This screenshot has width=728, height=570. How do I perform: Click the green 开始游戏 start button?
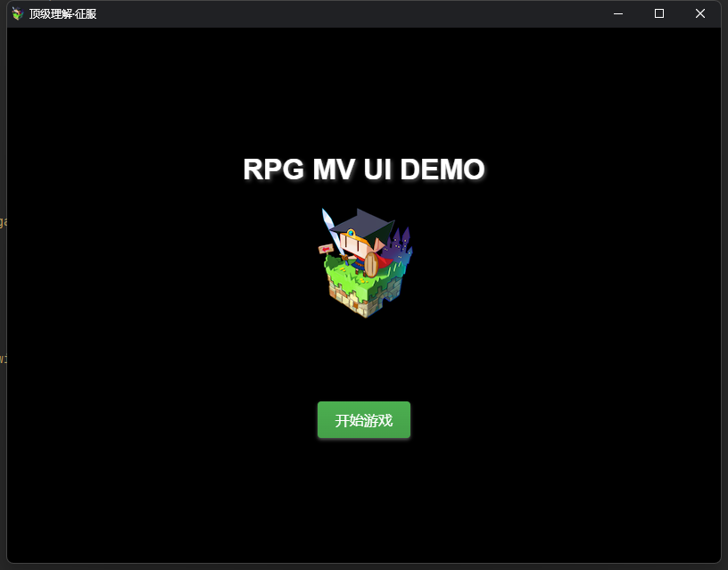[364, 419]
